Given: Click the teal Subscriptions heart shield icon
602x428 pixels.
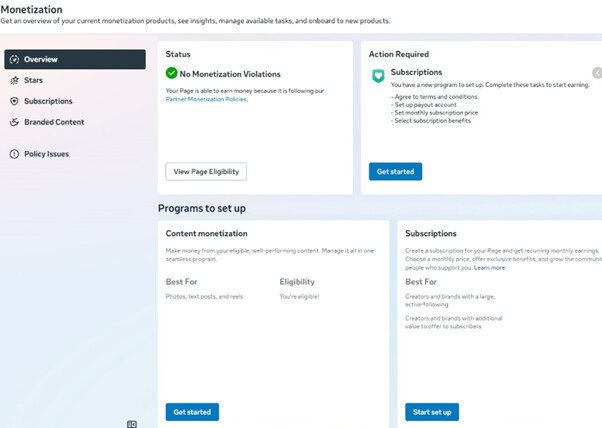Looking at the screenshot, I should click(x=378, y=76).
